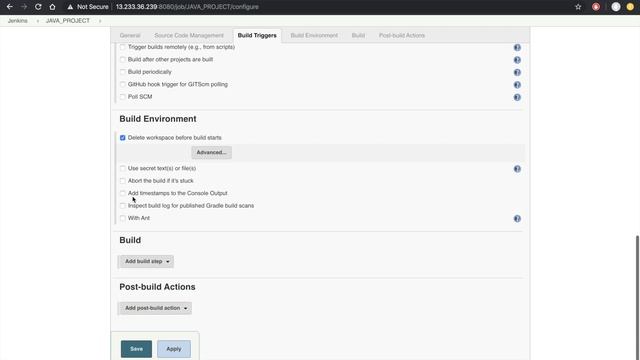The image size is (640, 360).
Task: Reload the page with refresh icon
Action: pos(38,7)
